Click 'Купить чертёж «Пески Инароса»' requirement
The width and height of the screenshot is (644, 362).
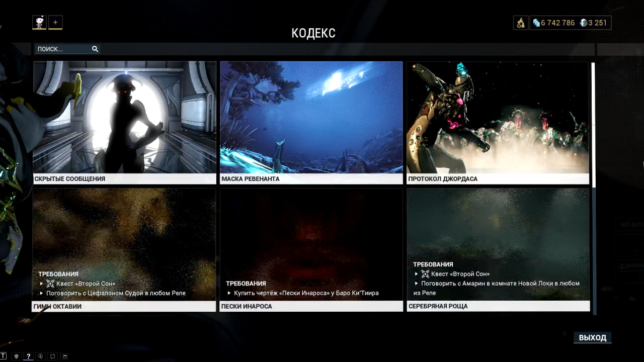tap(306, 293)
